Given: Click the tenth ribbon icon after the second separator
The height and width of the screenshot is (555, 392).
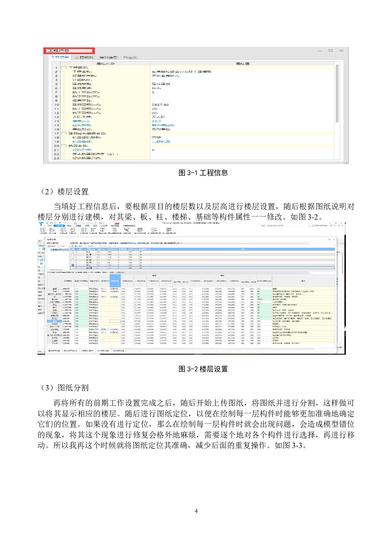Looking at the screenshot, I should 140,229.
